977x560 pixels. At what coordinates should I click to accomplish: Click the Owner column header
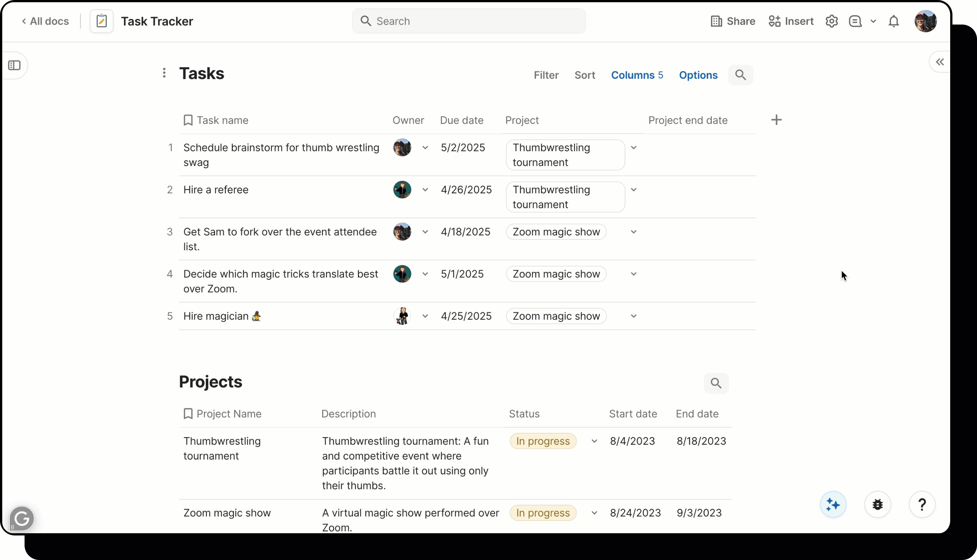[408, 120]
